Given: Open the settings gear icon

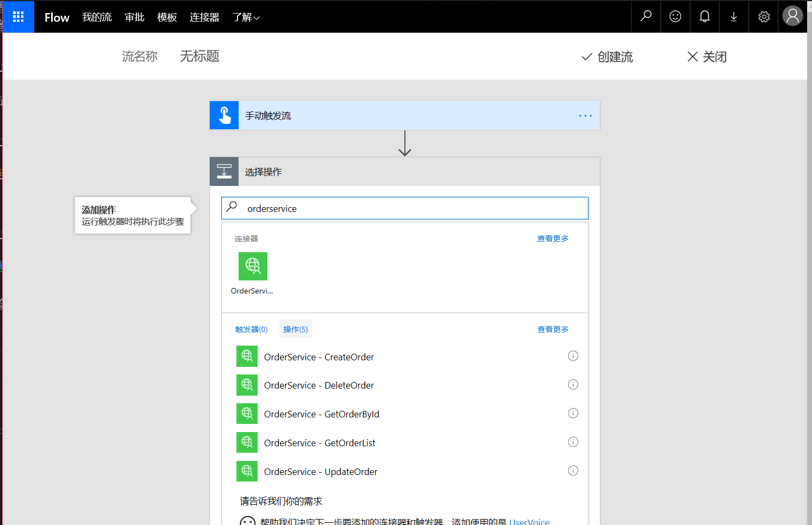Looking at the screenshot, I should tap(764, 16).
